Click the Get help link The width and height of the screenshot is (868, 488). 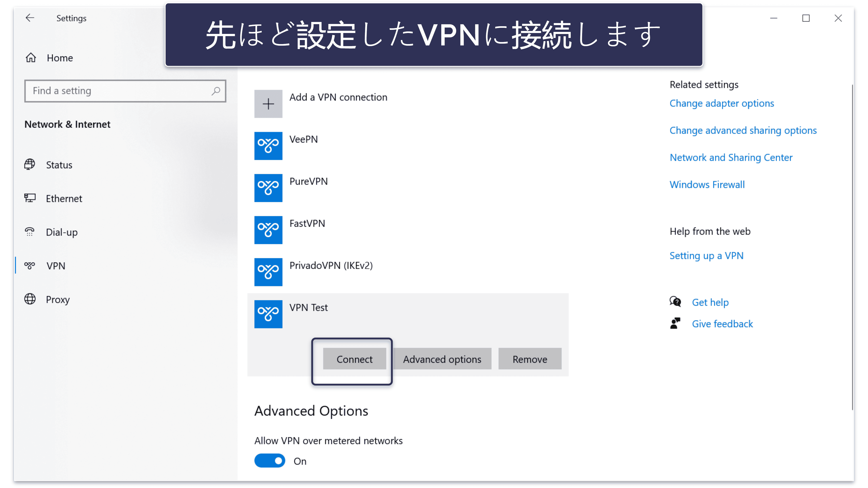click(x=710, y=302)
